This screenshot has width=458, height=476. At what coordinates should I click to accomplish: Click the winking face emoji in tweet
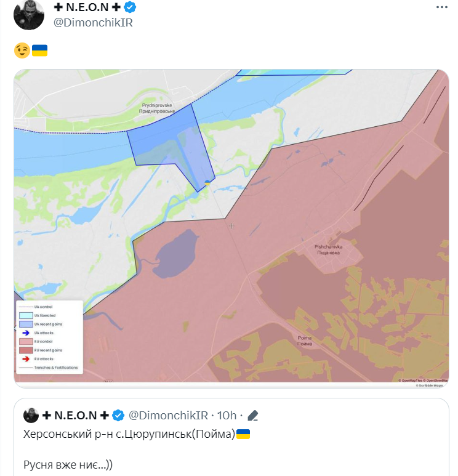[22, 50]
